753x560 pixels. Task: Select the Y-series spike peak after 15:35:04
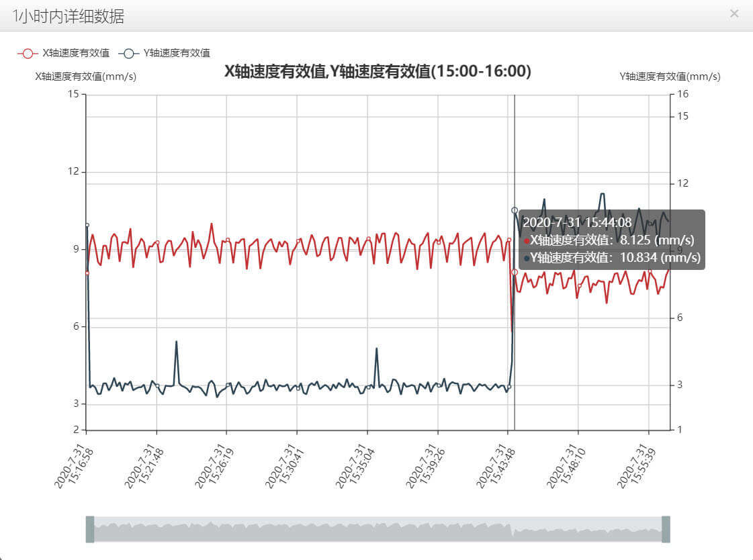point(376,348)
